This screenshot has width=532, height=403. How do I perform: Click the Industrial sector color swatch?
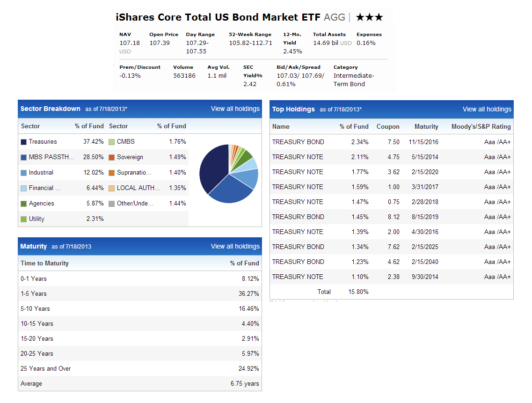point(24,173)
